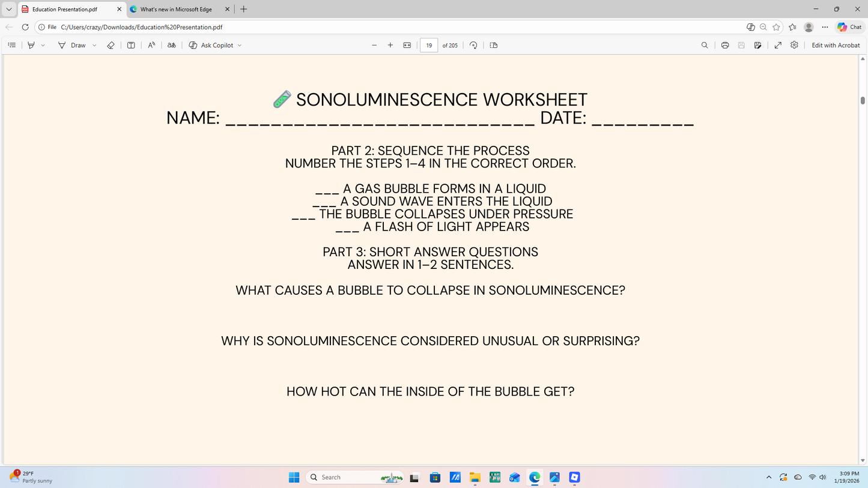Open PDF settings gear

[x=794, y=45]
